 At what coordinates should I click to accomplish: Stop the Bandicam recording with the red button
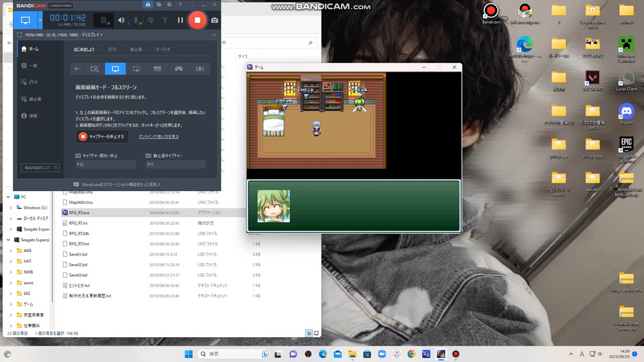point(197,19)
